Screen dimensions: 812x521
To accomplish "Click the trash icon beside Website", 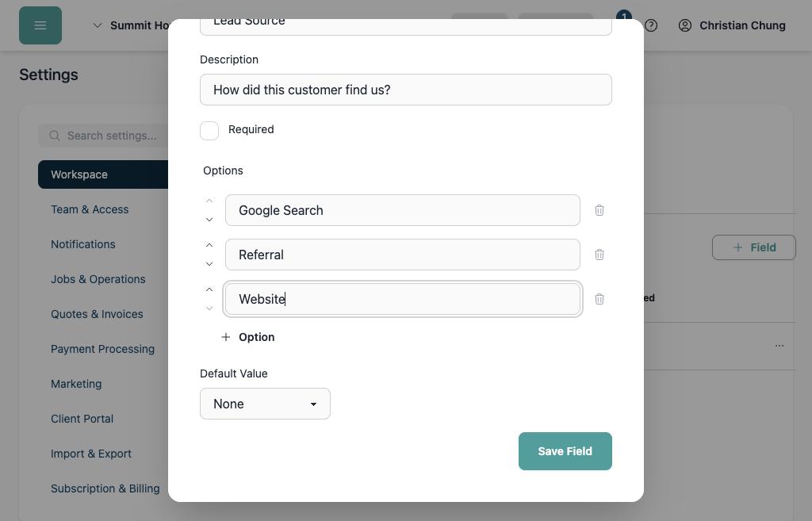I will tap(599, 299).
